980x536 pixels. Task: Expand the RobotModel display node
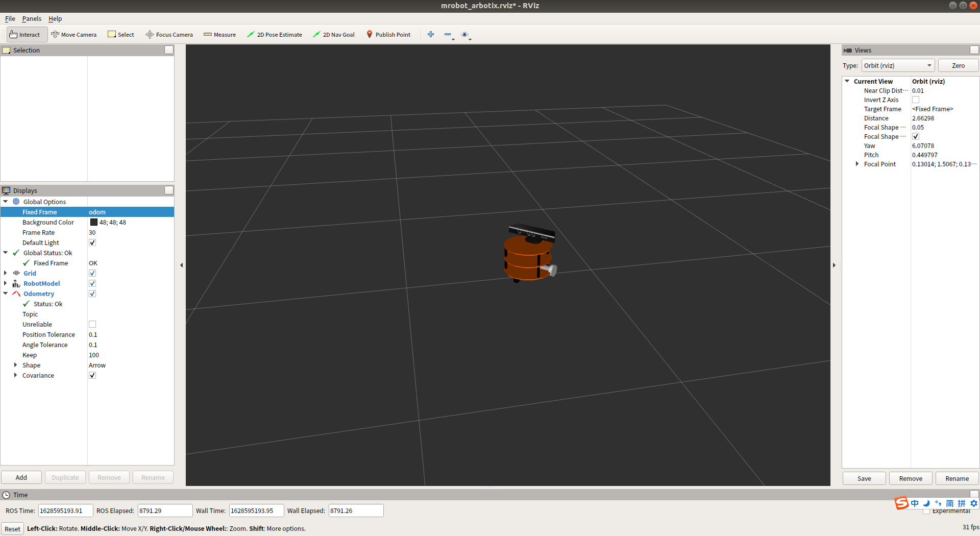[6, 283]
